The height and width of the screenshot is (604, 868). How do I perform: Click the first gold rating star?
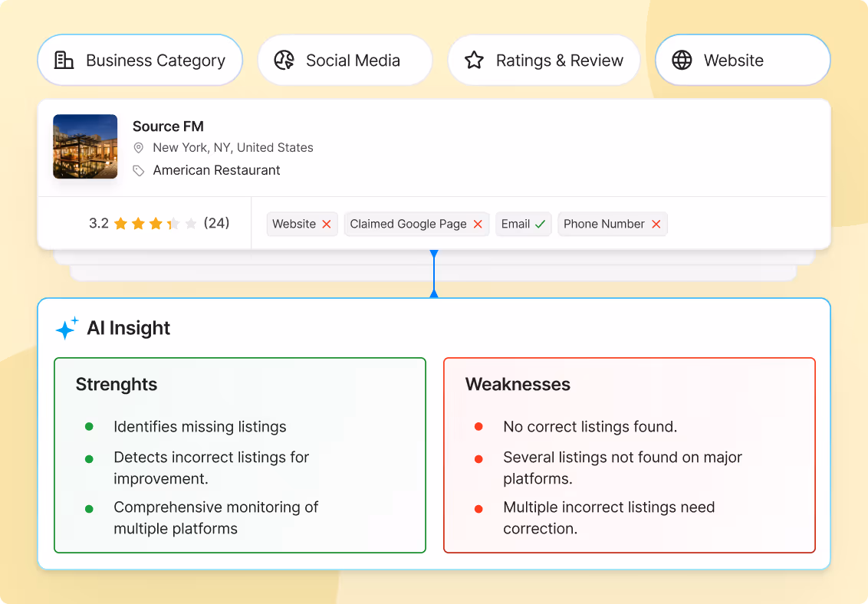[x=120, y=224]
